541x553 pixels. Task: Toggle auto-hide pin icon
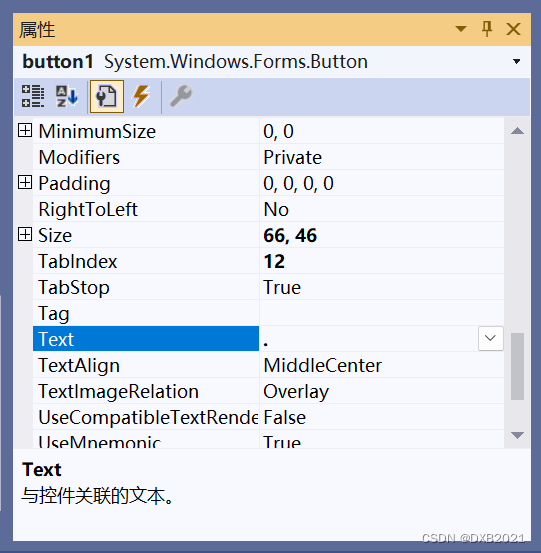(x=487, y=29)
